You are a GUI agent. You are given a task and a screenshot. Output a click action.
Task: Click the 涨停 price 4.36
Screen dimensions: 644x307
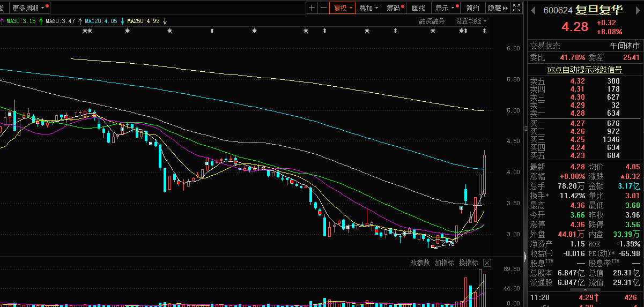tap(577, 224)
